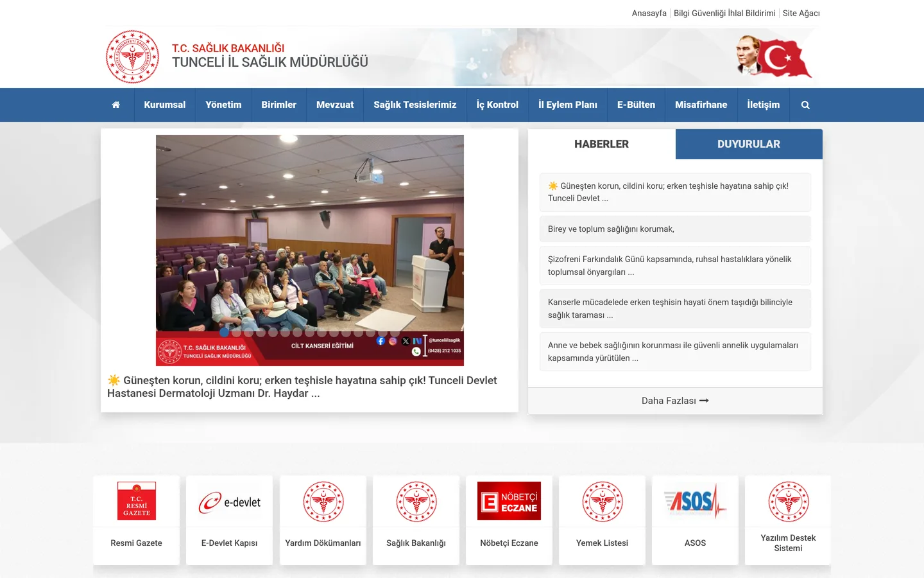This screenshot has width=924, height=578.
Task: Open Bilgi Güvenliği İhlal Bildirimi link
Action: click(724, 13)
